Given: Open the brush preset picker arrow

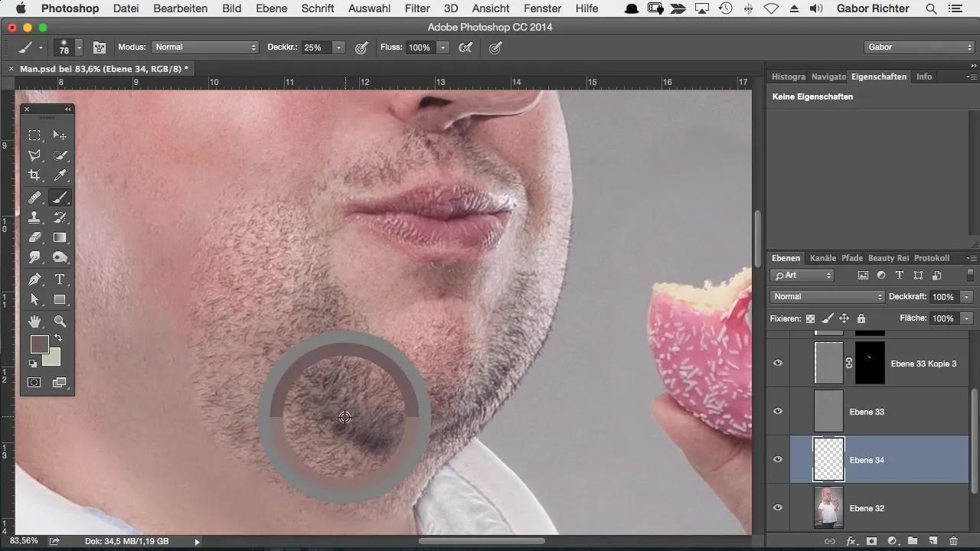Looking at the screenshot, I should pyautogui.click(x=79, y=47).
